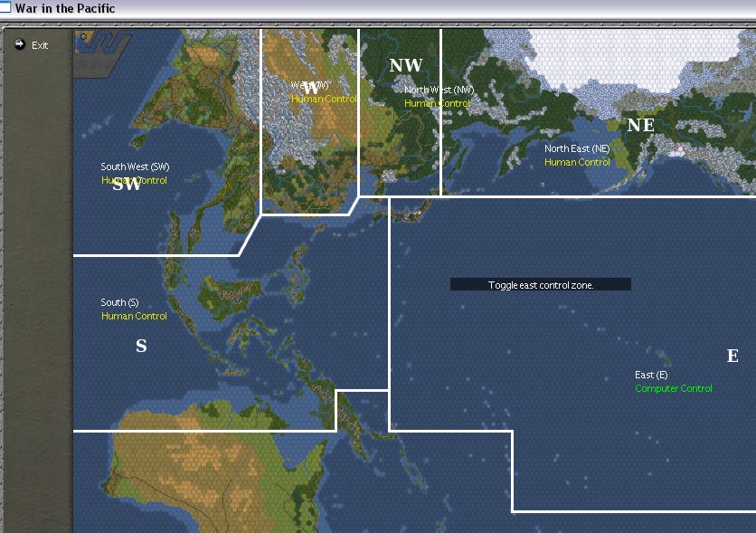Click the East (E) label
The image size is (756, 533).
tap(651, 375)
